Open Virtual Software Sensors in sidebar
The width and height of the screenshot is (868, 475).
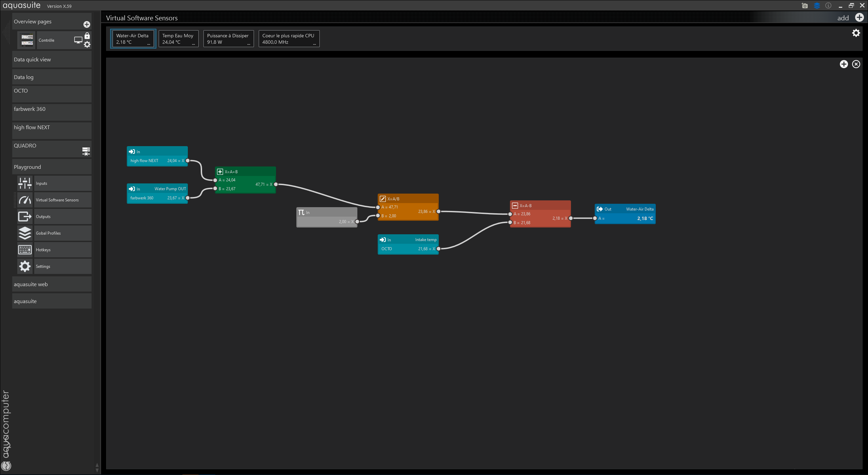coord(63,200)
